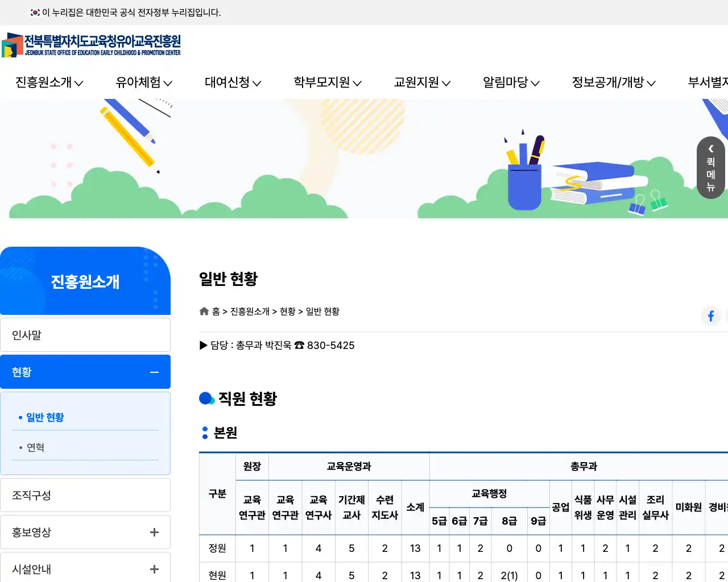The height and width of the screenshot is (582, 728).
Task: Open the 퀵메뉴 quick menu tab
Action: [x=710, y=168]
